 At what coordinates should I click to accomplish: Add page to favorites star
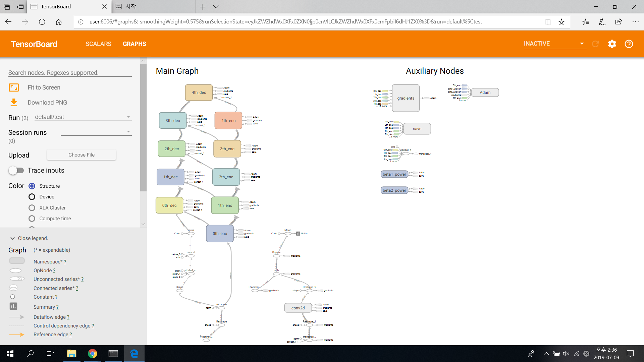click(561, 22)
